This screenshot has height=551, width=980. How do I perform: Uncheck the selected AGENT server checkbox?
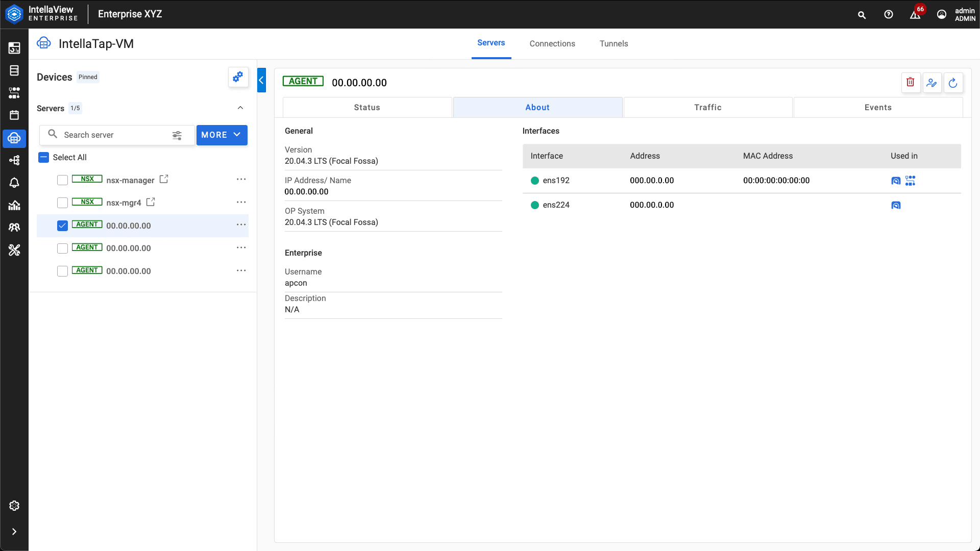point(62,226)
